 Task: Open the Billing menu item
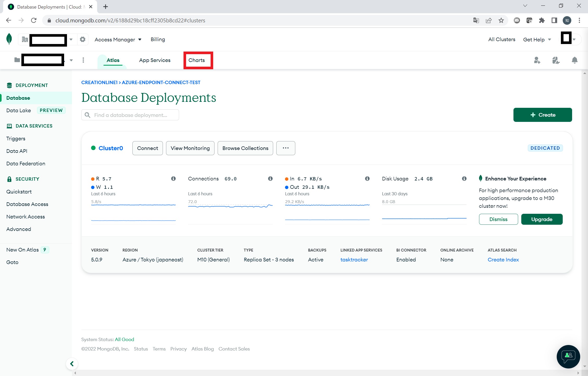tap(158, 39)
